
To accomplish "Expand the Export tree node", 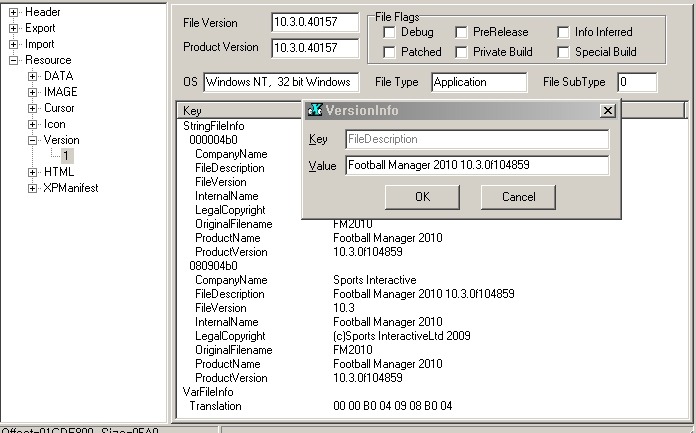I will point(14,28).
